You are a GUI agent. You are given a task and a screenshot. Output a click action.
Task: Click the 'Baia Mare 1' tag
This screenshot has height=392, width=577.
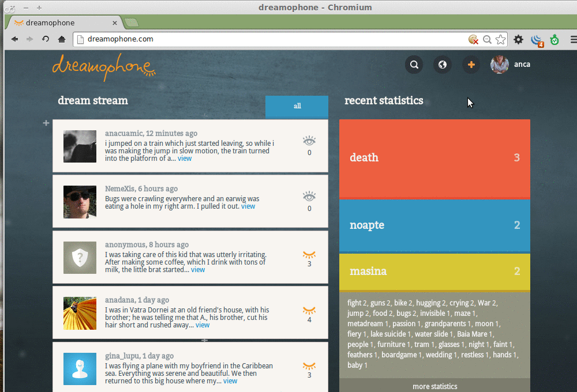click(475, 334)
